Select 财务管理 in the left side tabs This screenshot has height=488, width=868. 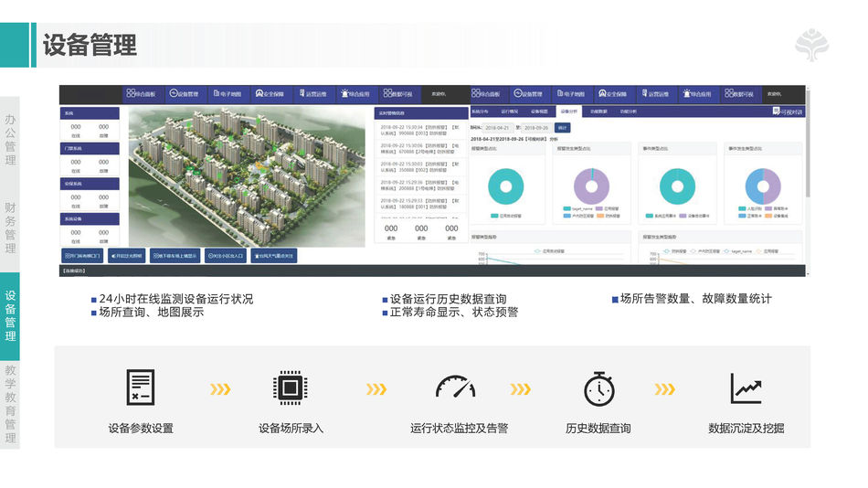click(10, 228)
